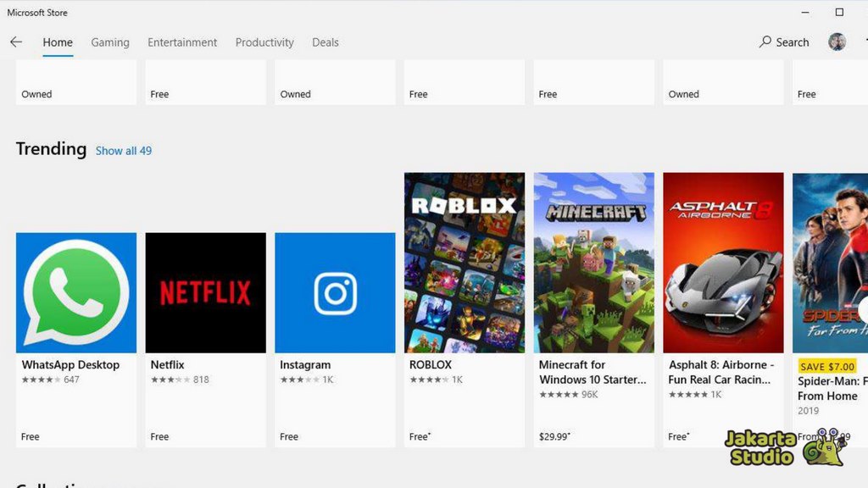Click the ROBLOX title text
868x488 pixels.
pos(431,364)
